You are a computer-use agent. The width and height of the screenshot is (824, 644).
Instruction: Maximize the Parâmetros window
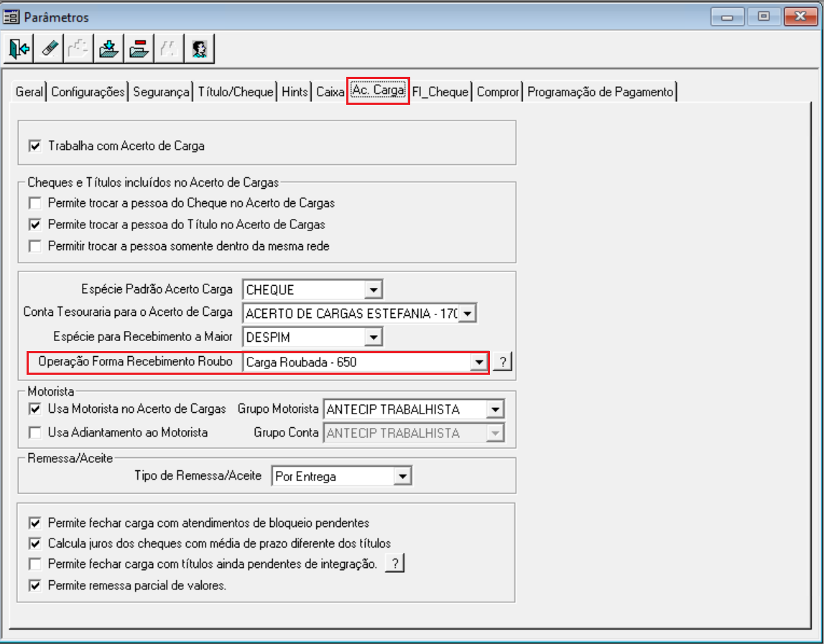click(764, 17)
